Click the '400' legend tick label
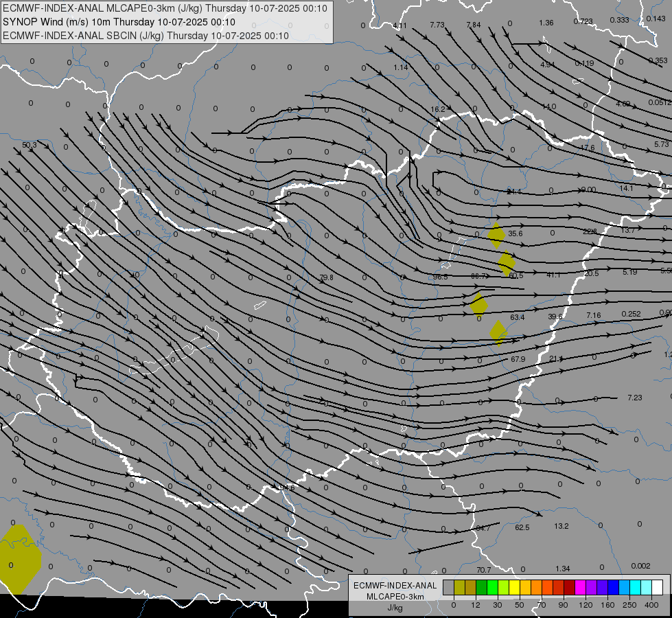Screen dimensions: 672x618 (651, 605)
